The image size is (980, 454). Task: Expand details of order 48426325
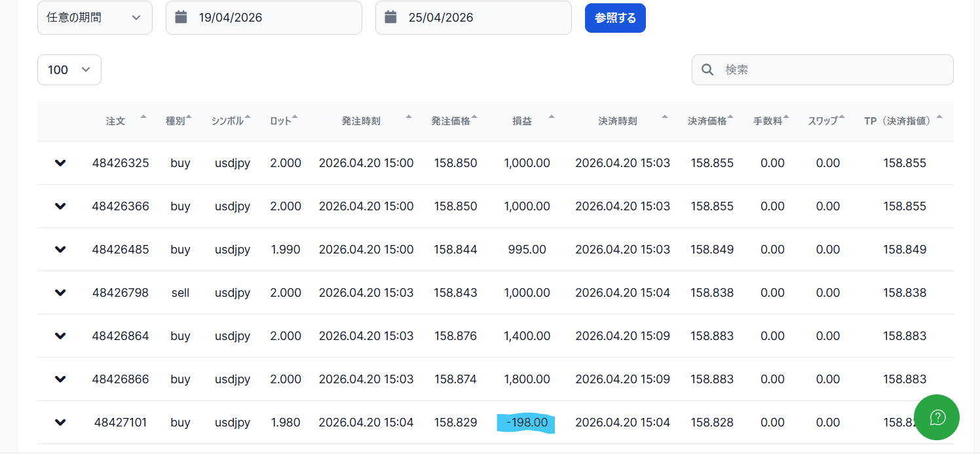pos(60,163)
